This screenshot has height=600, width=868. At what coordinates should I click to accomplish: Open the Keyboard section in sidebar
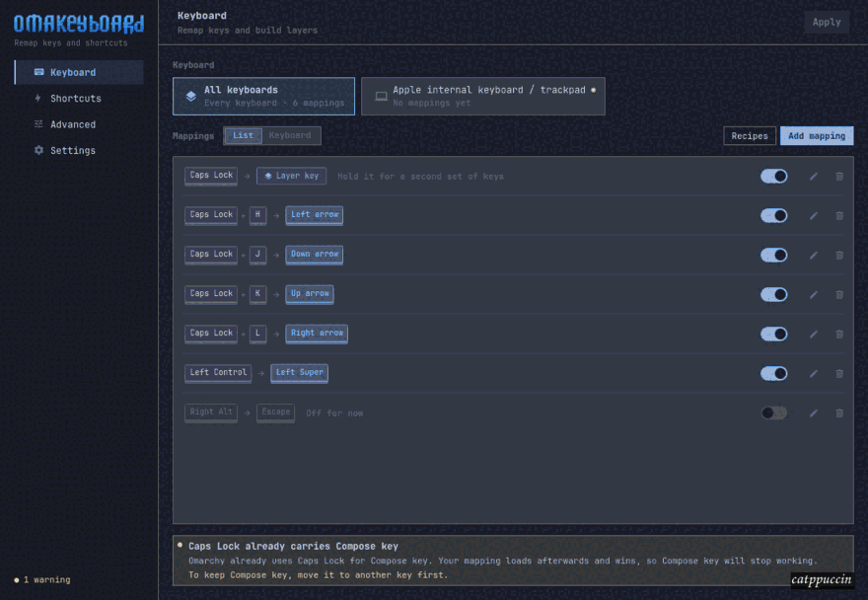click(x=79, y=73)
